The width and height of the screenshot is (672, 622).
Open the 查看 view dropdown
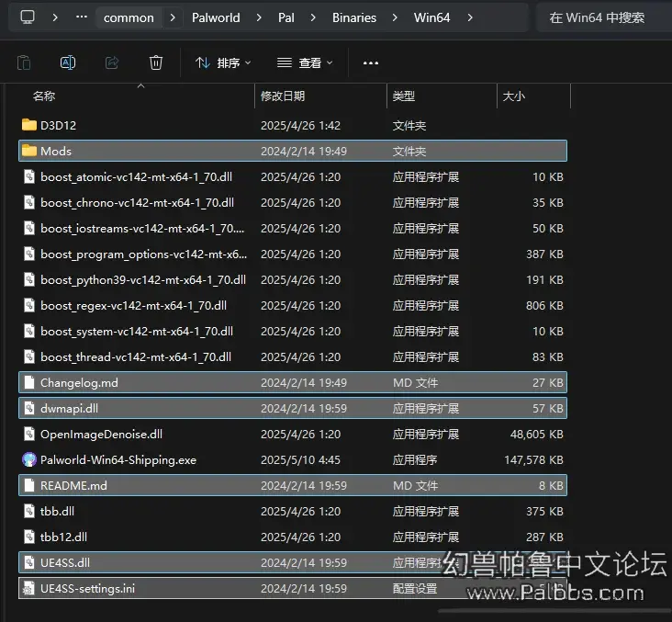tap(305, 63)
